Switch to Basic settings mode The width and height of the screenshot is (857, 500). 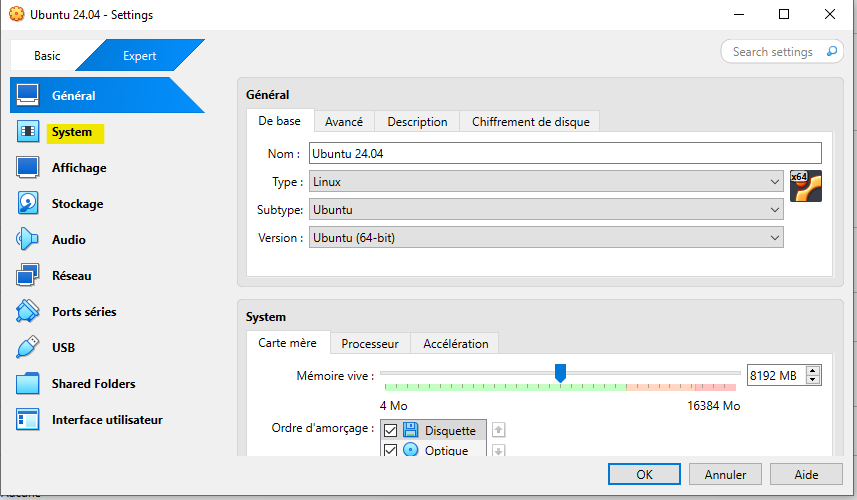(x=47, y=56)
